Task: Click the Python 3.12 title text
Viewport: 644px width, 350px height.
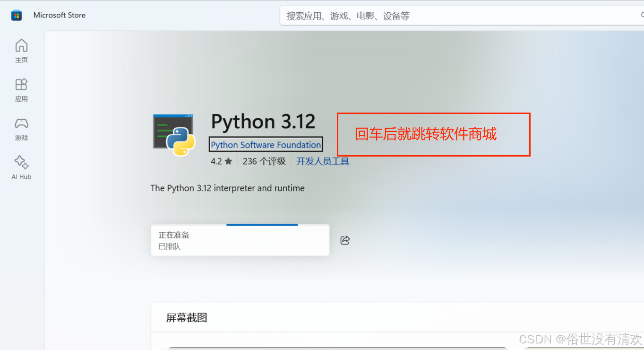Action: (x=263, y=122)
